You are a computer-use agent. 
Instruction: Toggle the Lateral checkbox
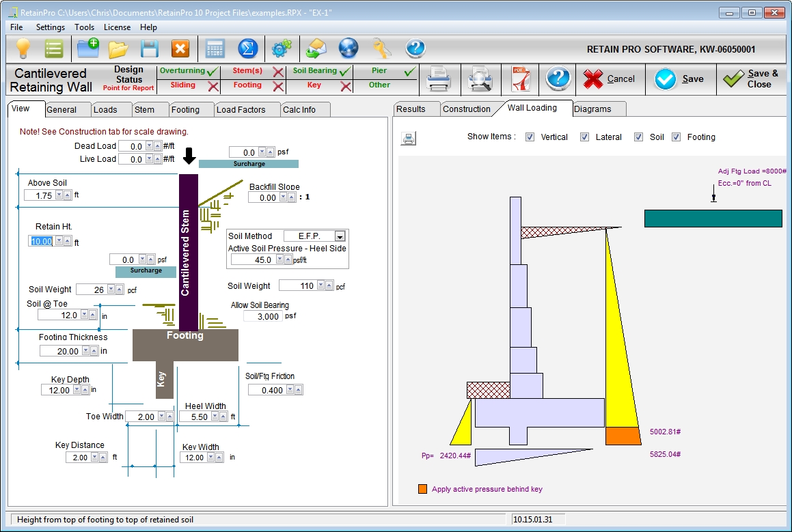[x=584, y=137]
